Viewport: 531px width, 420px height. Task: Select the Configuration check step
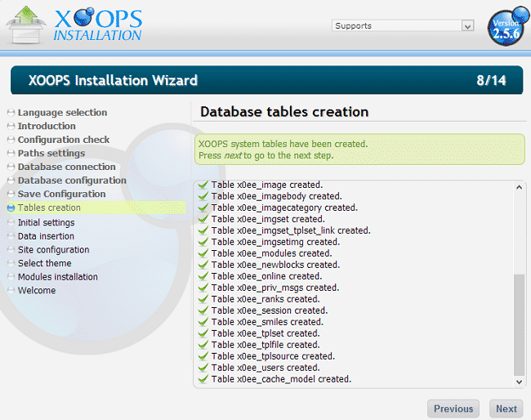click(64, 140)
